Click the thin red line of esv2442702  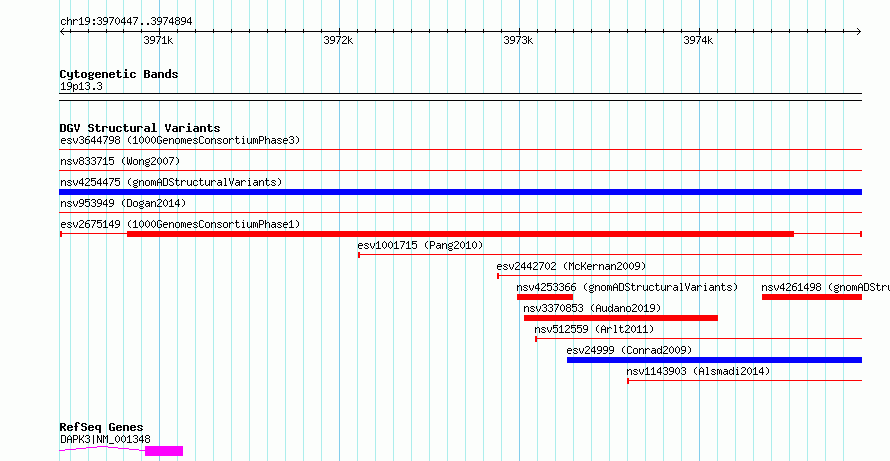tap(680, 276)
